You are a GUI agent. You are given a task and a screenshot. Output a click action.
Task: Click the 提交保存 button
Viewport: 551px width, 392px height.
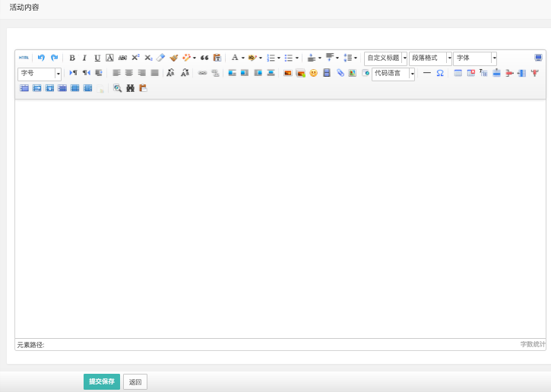click(x=102, y=381)
